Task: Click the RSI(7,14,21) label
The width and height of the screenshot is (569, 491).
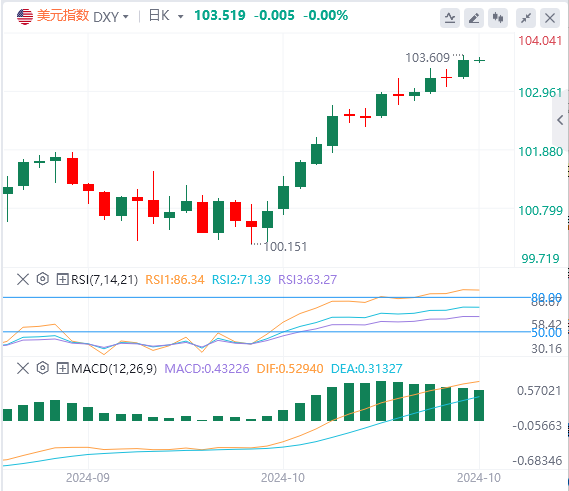Action: point(105,279)
